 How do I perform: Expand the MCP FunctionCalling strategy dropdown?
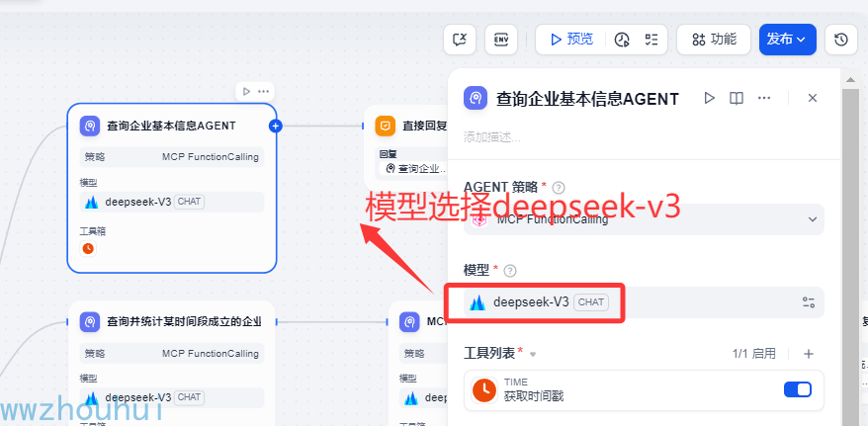644,219
